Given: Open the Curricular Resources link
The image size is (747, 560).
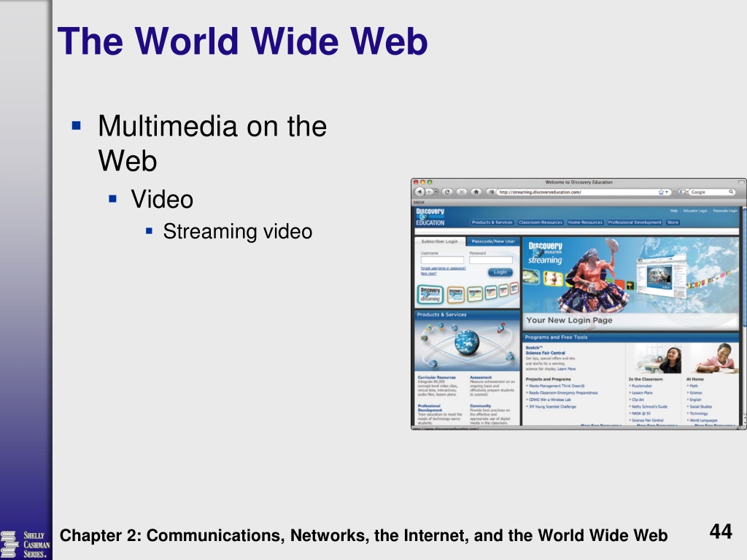Looking at the screenshot, I should (436, 378).
